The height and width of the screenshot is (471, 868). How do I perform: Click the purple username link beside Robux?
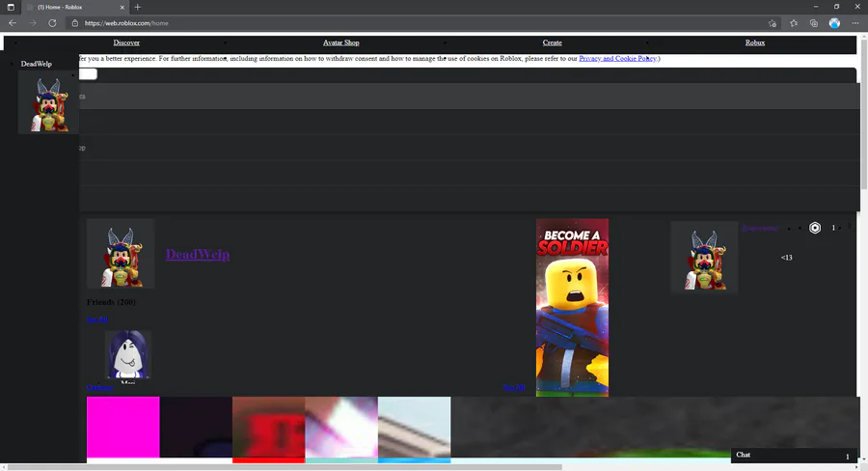(760, 228)
